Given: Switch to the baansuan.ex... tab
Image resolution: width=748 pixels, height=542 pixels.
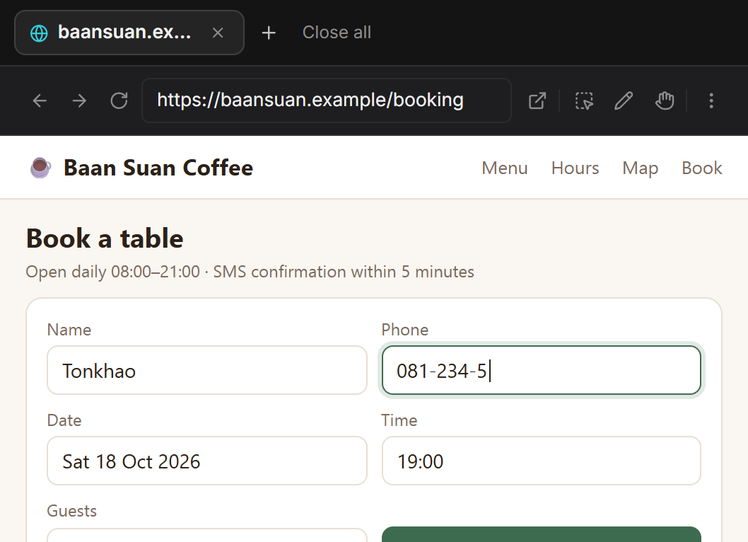Looking at the screenshot, I should pyautogui.click(x=129, y=32).
